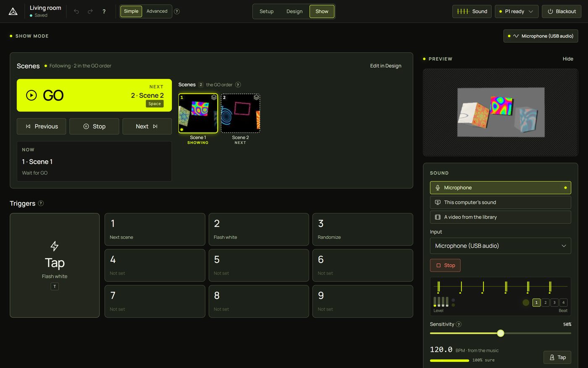588x368 pixels.
Task: Click the T key badge under Flash white
Action: click(x=55, y=286)
